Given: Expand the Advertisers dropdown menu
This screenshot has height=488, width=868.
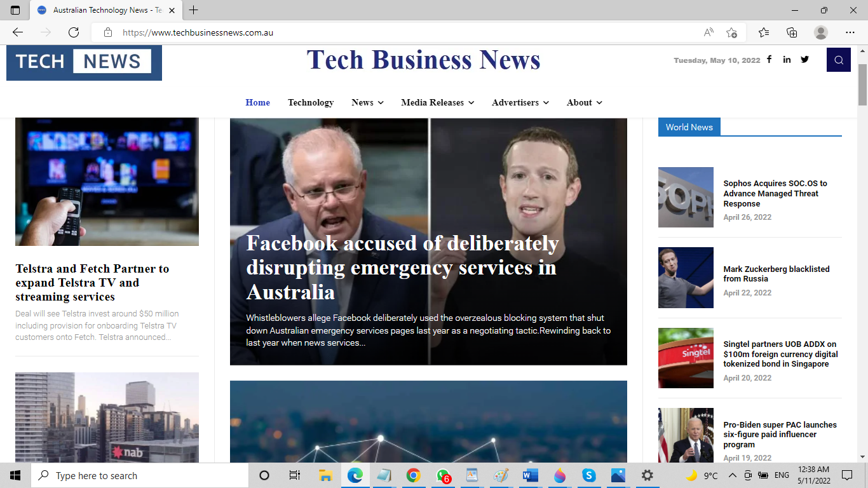Looking at the screenshot, I should [520, 102].
